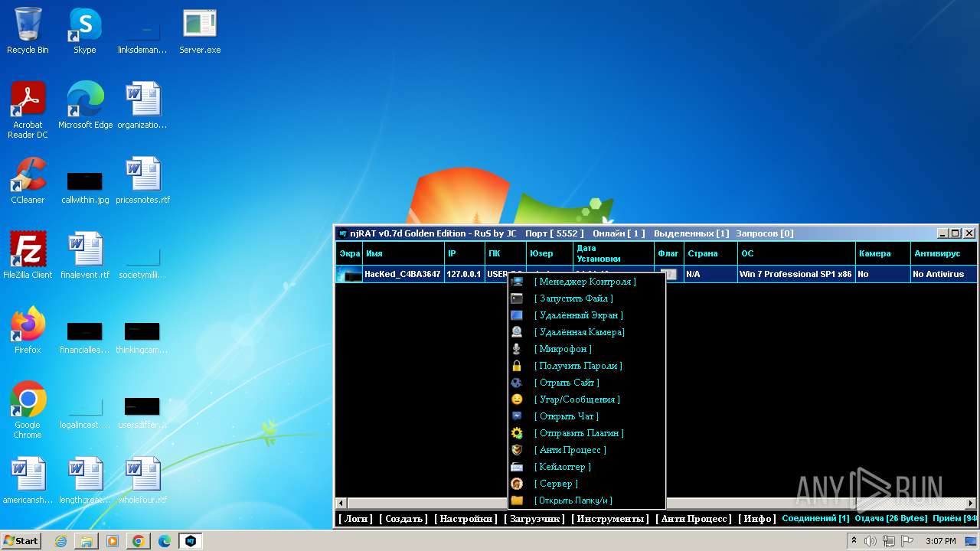Open Удалённый Экран remote screen
This screenshot has width=980, height=551.
[x=586, y=315]
